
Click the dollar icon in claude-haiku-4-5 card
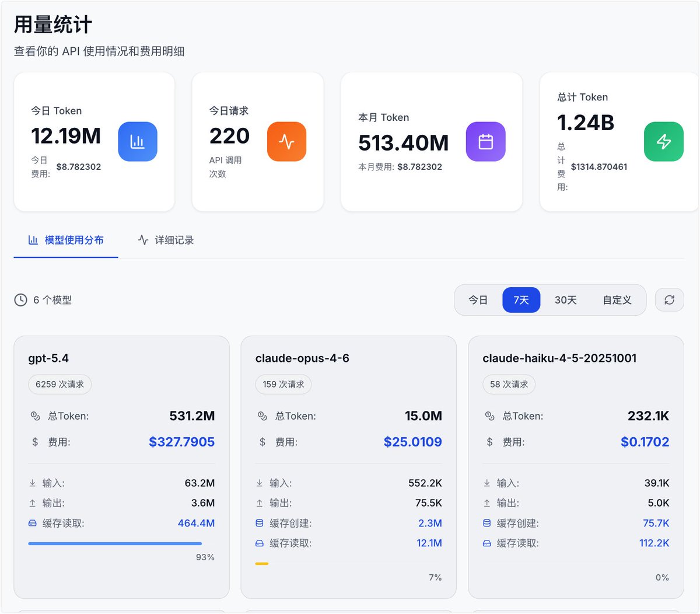(x=489, y=442)
